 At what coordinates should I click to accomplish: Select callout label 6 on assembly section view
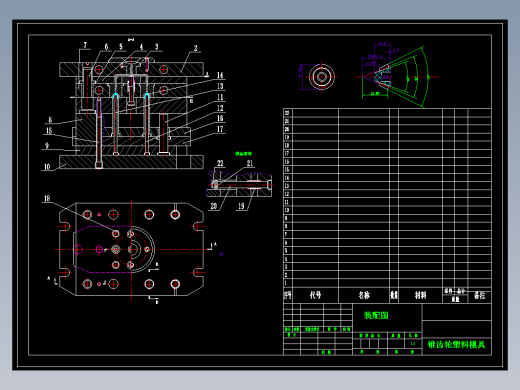[106, 47]
